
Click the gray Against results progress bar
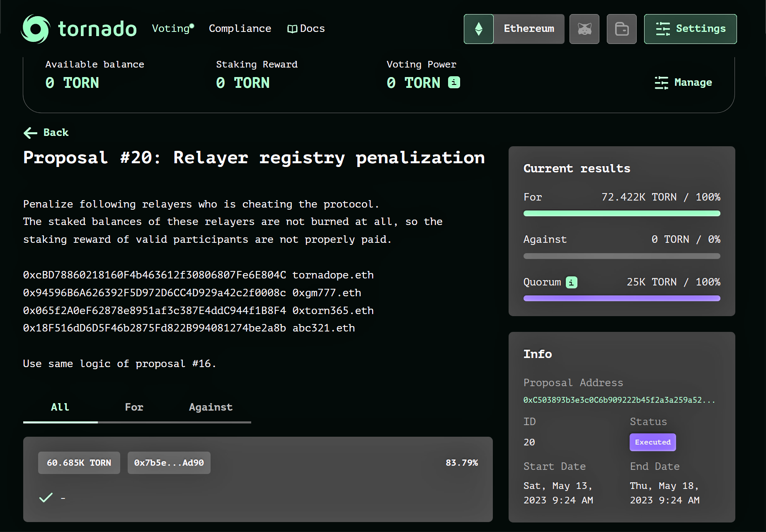pos(622,256)
